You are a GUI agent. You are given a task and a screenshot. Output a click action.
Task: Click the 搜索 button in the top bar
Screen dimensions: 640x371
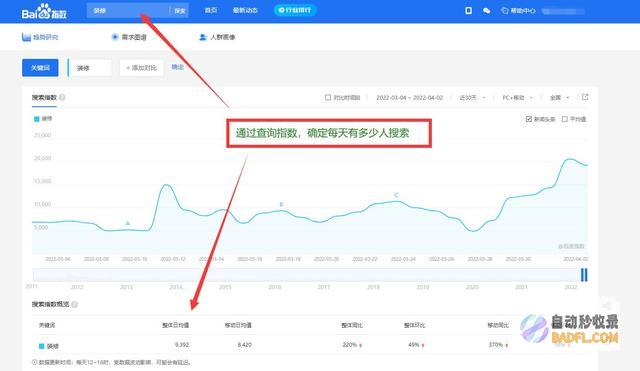[x=180, y=11]
